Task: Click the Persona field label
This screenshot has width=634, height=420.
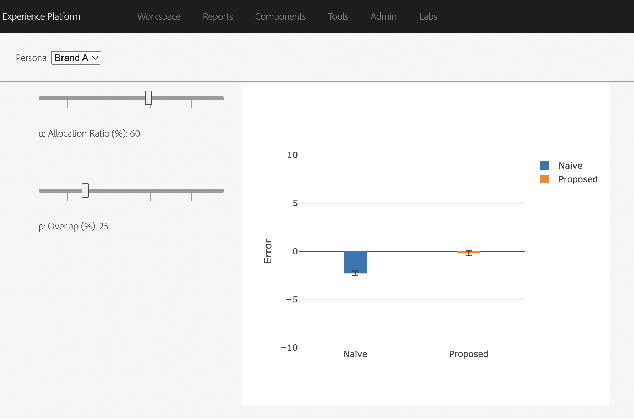Action: pos(31,58)
